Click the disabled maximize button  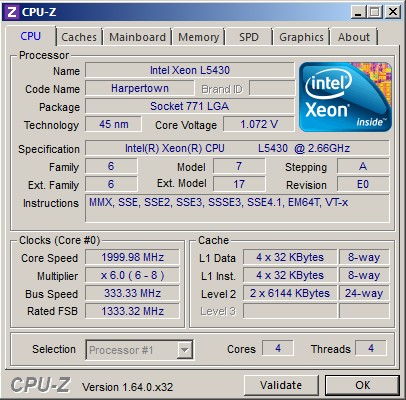click(x=375, y=12)
